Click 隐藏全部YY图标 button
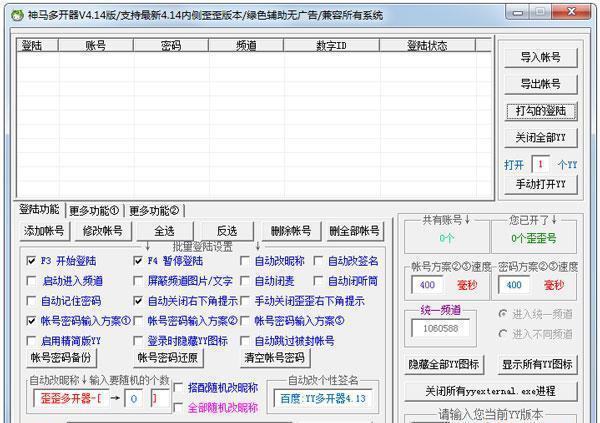This screenshot has height=423, width=600. (443, 364)
